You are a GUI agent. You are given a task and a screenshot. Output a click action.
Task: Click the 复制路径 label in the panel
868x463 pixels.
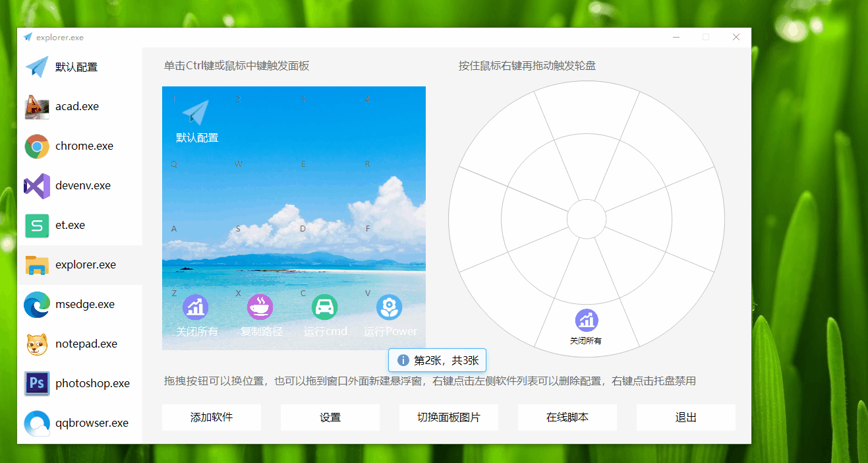261,331
